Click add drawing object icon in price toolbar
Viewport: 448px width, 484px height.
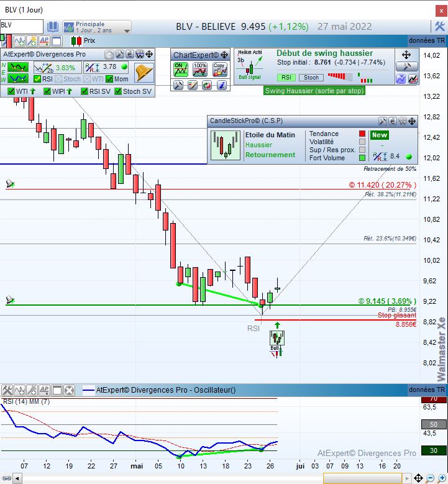32,41
